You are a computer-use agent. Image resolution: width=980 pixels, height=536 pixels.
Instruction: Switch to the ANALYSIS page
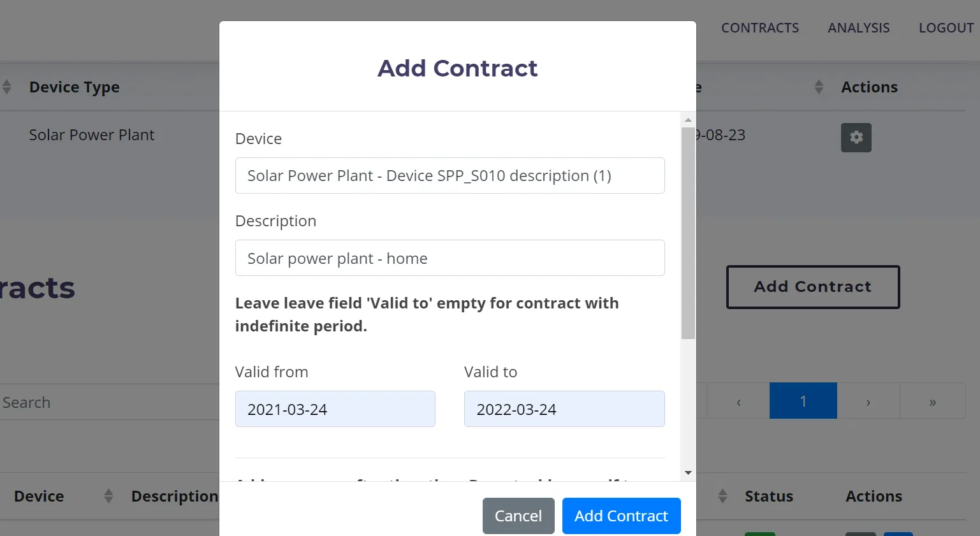click(x=858, y=28)
